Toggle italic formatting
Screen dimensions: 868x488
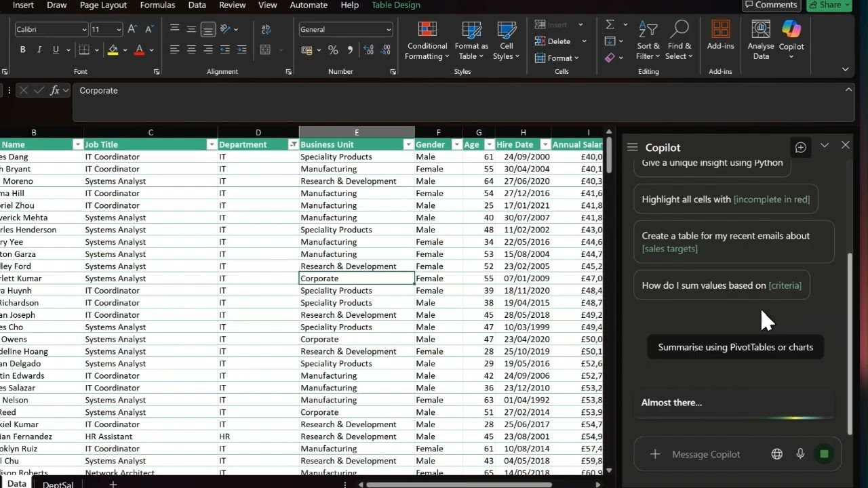tap(39, 49)
